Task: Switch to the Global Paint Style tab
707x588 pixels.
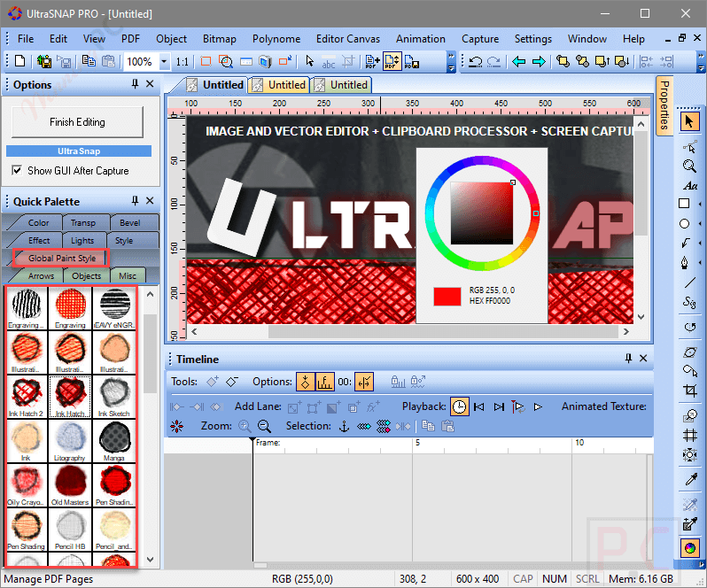Action: [62, 259]
